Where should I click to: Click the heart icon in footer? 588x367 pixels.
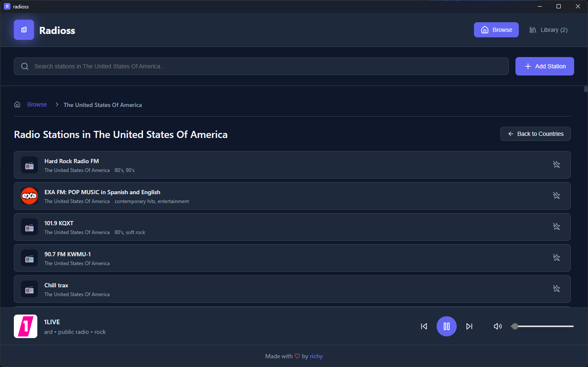(x=297, y=356)
